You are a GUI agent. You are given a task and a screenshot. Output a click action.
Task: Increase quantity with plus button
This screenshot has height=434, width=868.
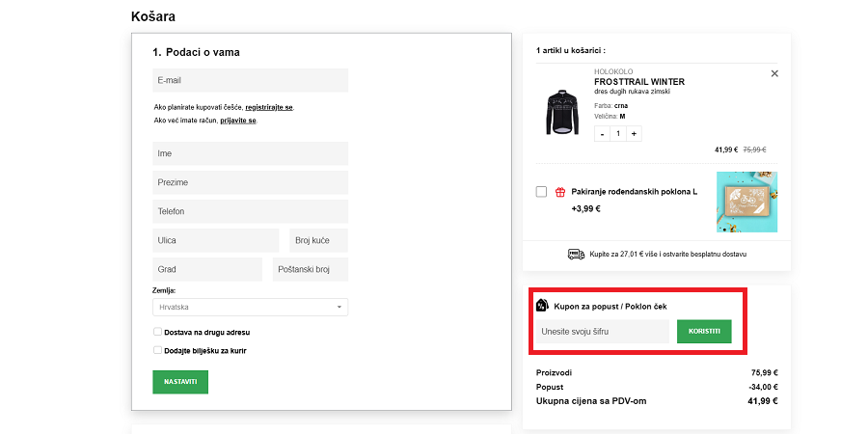point(634,134)
